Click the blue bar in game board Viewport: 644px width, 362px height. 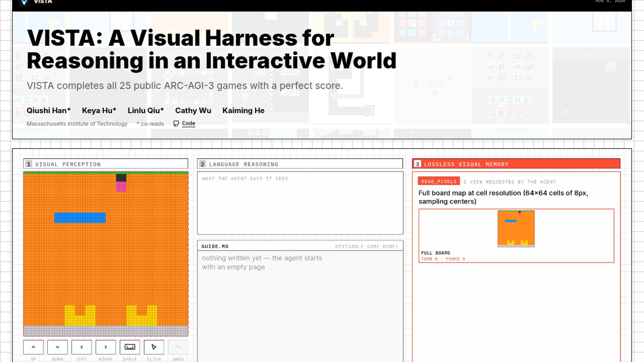click(x=80, y=218)
